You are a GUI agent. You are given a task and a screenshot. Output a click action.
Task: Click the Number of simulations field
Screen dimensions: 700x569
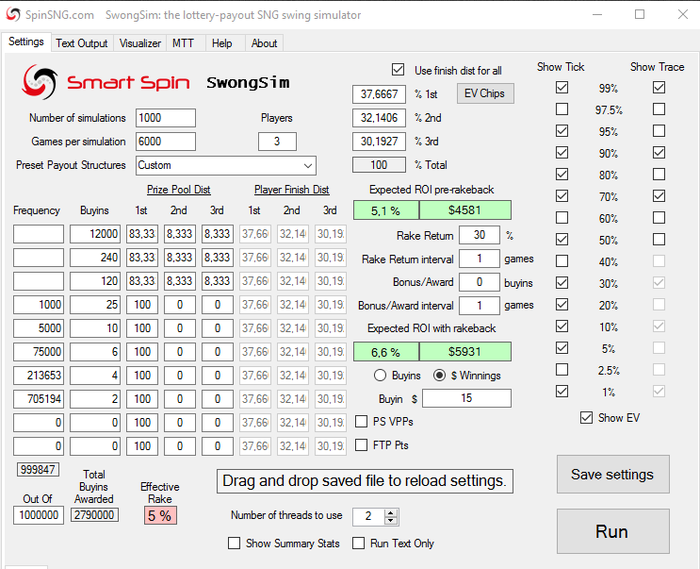[x=166, y=118]
